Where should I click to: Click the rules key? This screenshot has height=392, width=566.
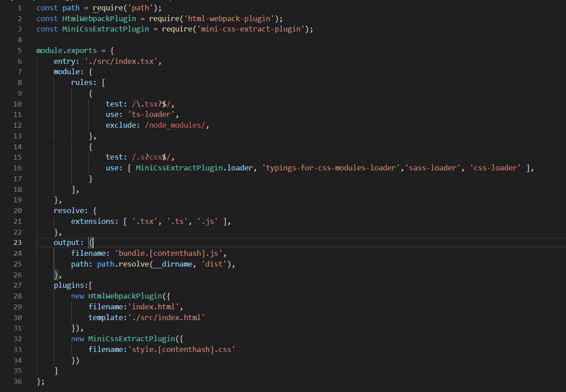pos(82,83)
